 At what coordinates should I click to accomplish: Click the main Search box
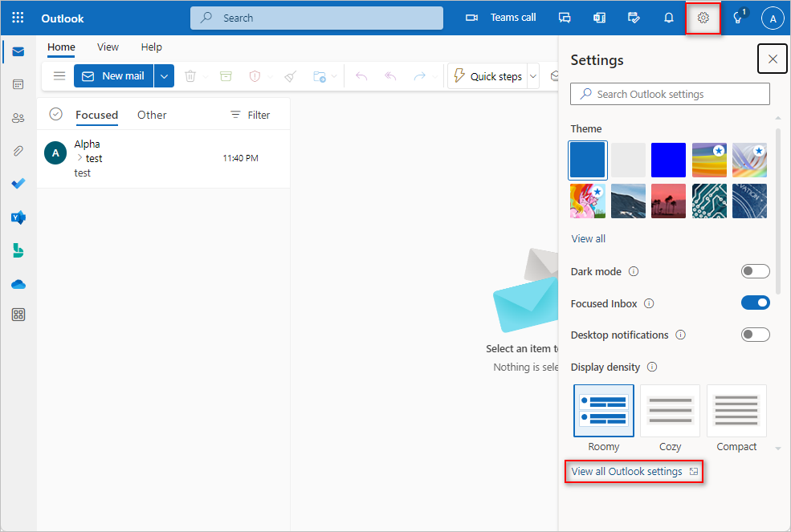[317, 18]
